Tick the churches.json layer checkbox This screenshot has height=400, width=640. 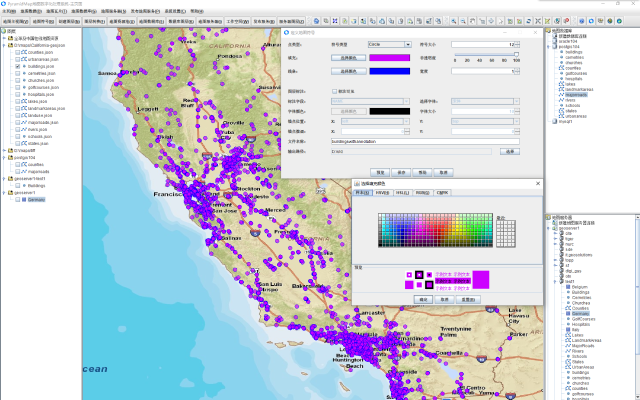pyautogui.click(x=18, y=80)
